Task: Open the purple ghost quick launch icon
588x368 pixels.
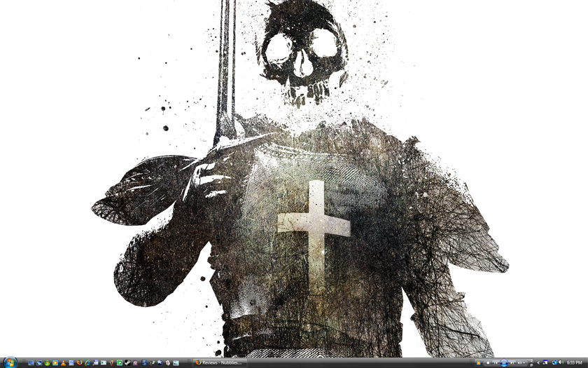Action: coord(135,363)
